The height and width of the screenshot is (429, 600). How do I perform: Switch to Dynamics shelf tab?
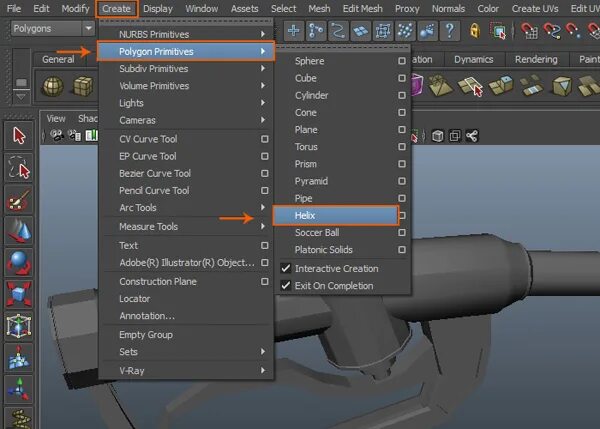473,60
